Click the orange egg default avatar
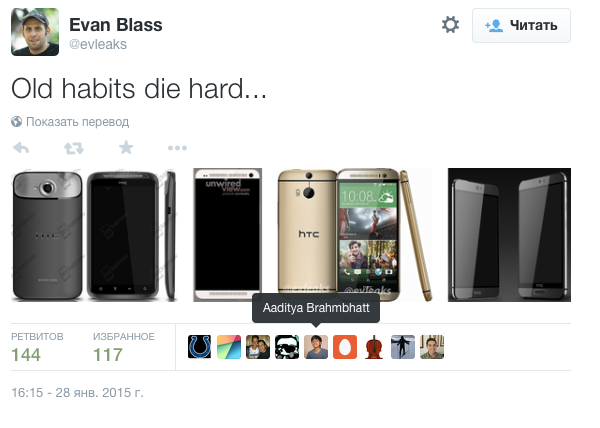This screenshot has height=428, width=600. click(x=345, y=347)
